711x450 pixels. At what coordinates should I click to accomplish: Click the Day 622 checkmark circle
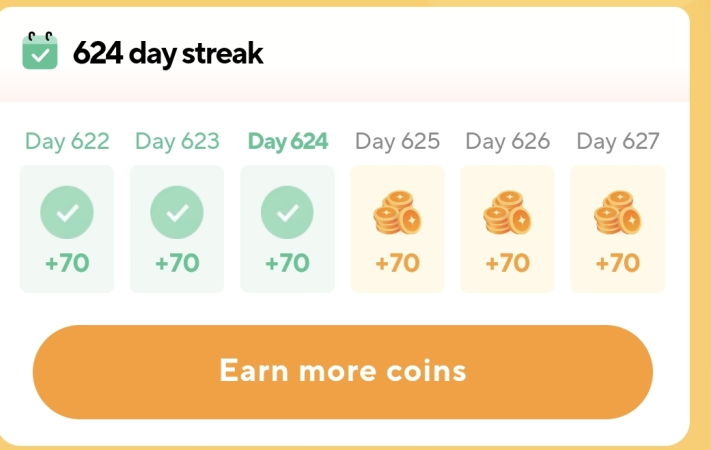(x=67, y=212)
